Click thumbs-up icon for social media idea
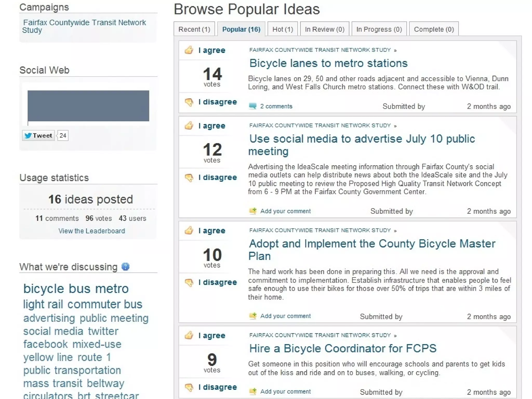Screen dimensions: 532x399 189,126
